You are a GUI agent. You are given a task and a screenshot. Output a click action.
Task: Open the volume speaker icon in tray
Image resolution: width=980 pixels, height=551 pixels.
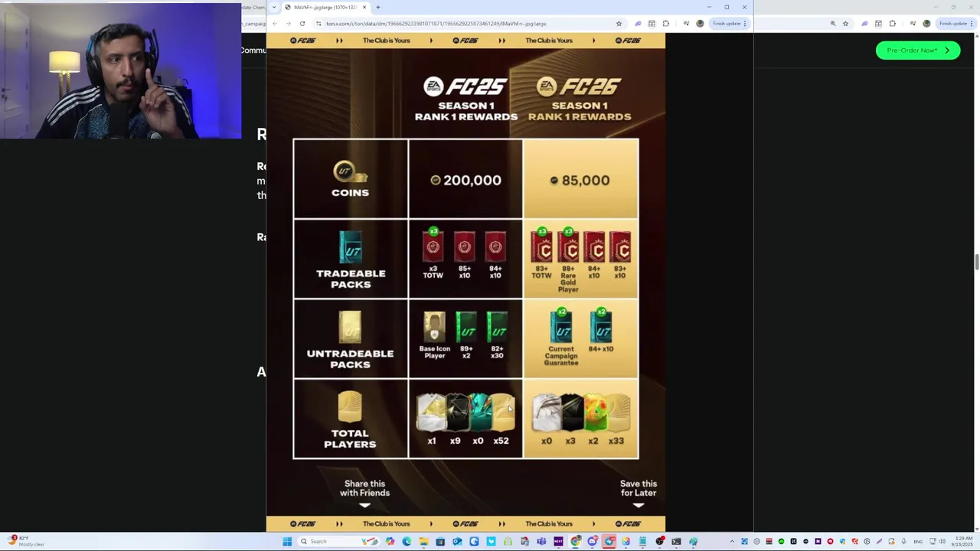pos(942,541)
